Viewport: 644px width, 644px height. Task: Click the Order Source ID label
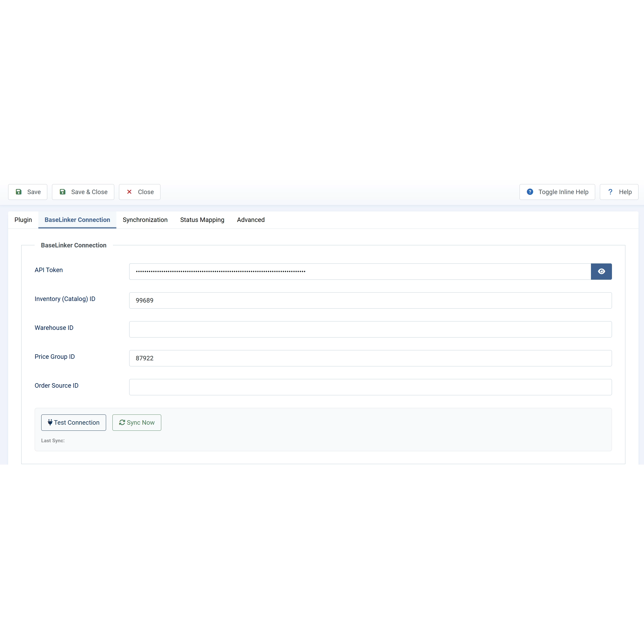[57, 386]
